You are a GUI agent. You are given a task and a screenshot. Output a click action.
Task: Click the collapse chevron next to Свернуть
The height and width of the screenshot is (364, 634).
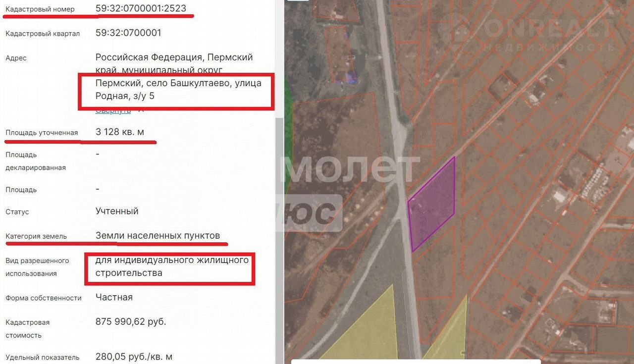click(x=141, y=110)
